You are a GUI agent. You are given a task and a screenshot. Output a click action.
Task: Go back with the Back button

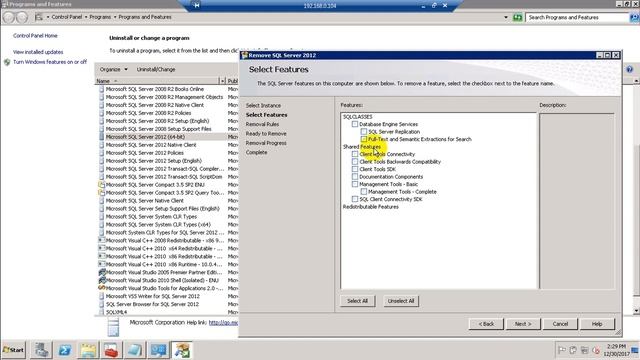tap(486, 324)
